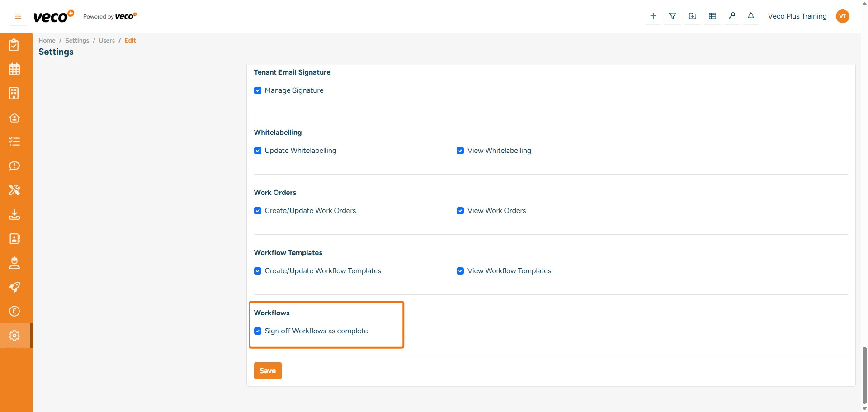The height and width of the screenshot is (412, 868).
Task: Click the Save button
Action: [268, 370]
